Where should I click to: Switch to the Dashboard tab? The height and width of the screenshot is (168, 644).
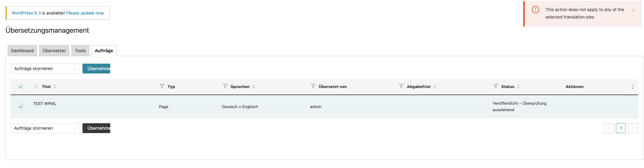pos(22,51)
